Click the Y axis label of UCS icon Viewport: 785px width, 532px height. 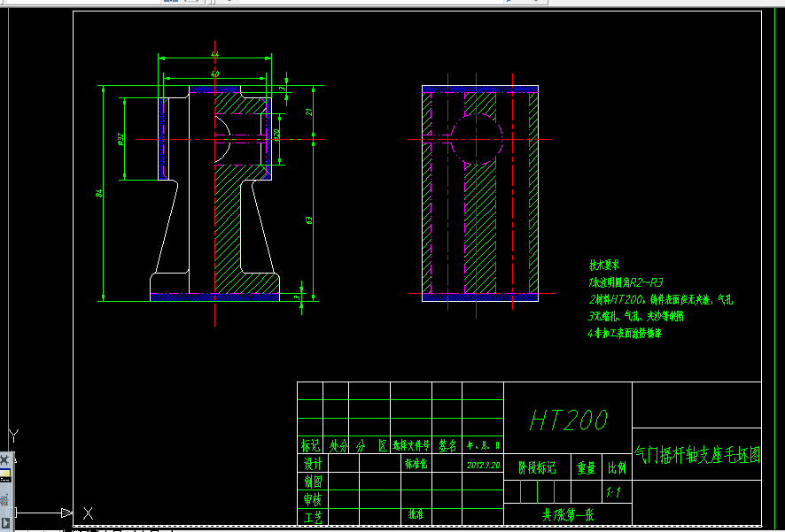coord(13,436)
